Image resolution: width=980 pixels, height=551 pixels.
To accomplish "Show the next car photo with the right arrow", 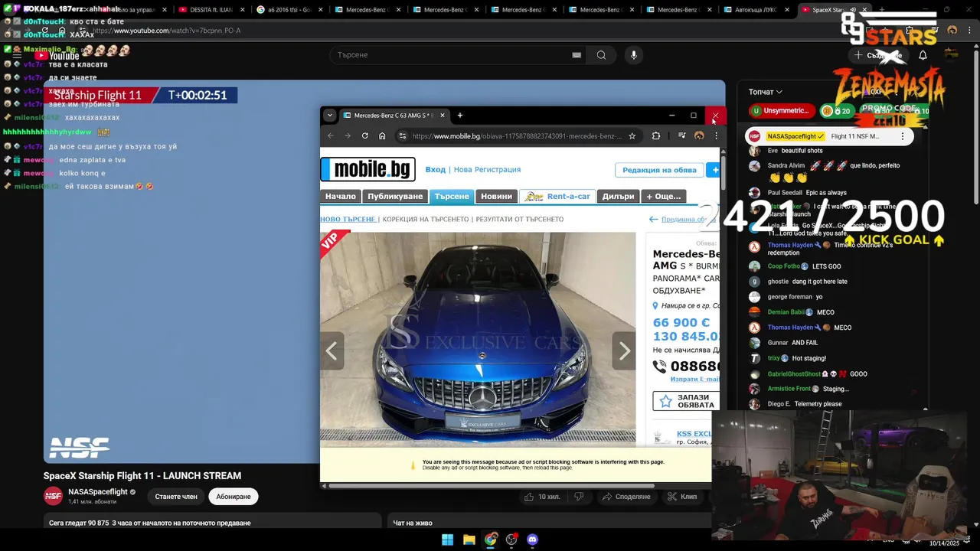I will [x=624, y=351].
